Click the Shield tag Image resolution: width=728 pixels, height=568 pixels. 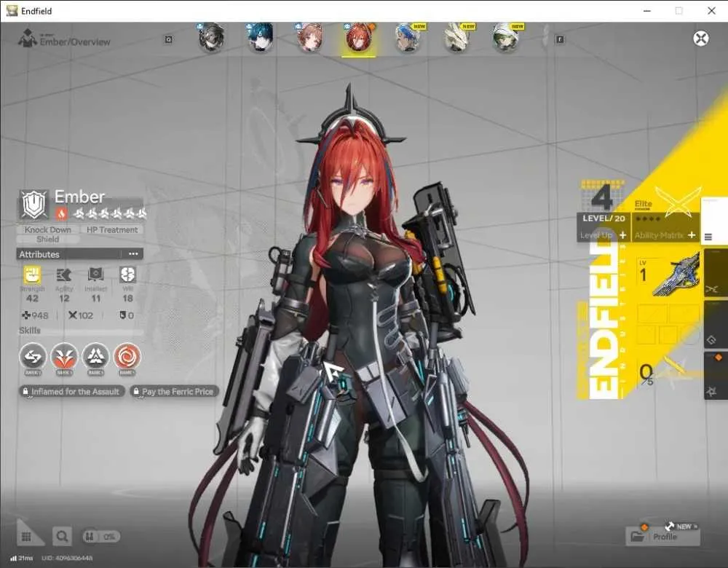[x=48, y=239]
